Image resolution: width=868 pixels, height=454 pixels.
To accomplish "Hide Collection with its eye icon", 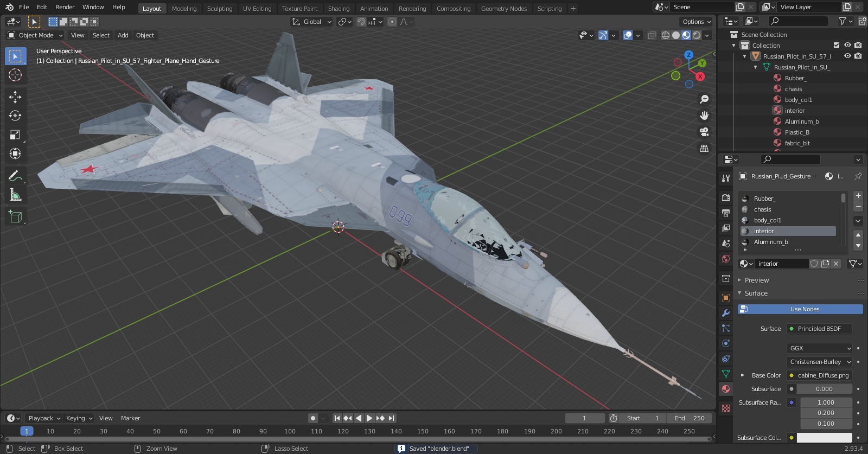I will point(847,45).
